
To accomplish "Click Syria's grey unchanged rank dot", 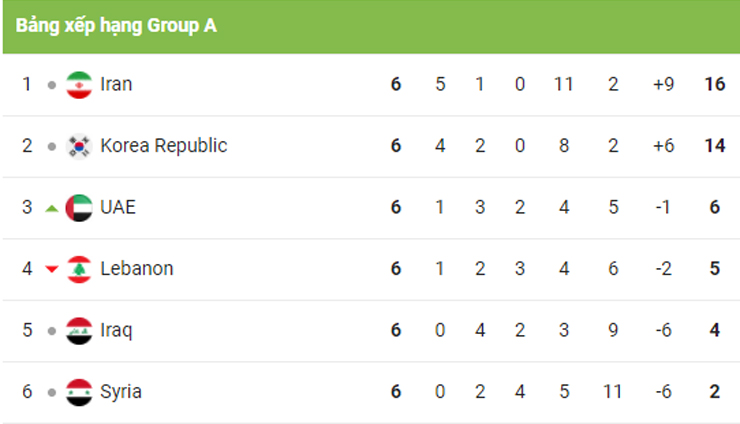I will (x=52, y=392).
